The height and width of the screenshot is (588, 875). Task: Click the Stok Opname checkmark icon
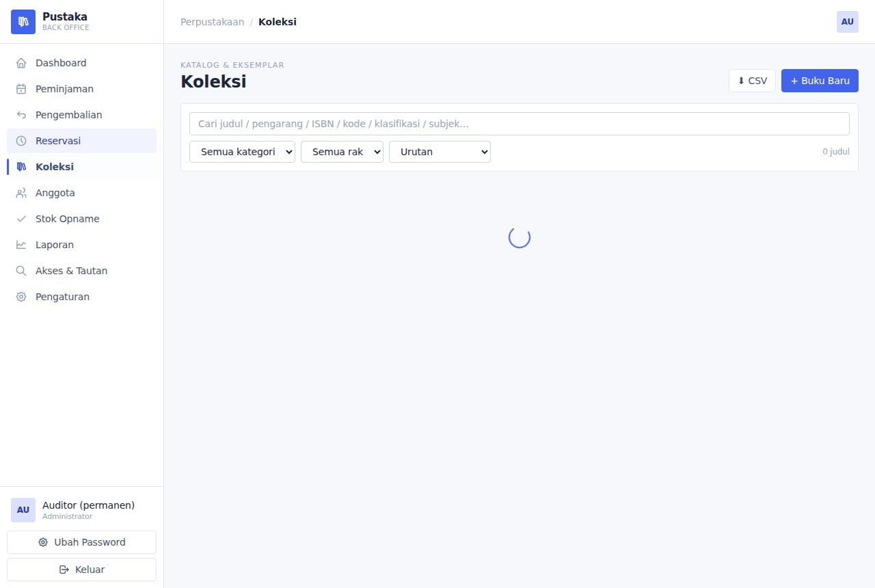point(21,219)
